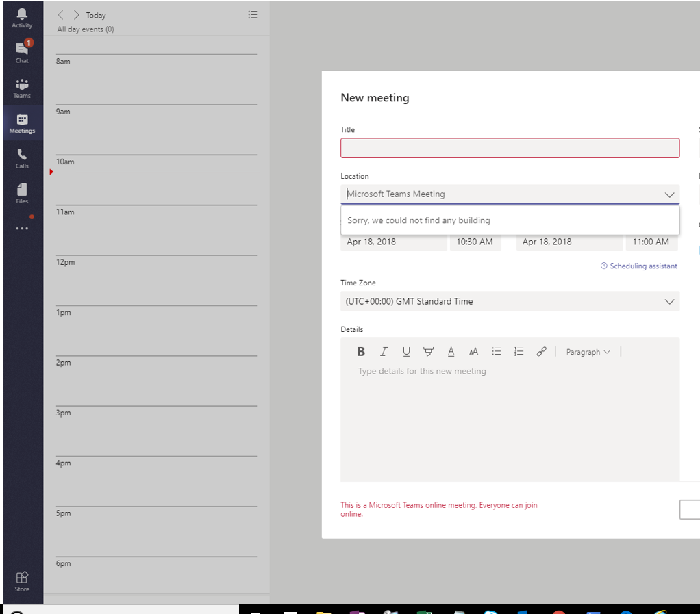Click the 5pm time label
This screenshot has width=700, height=614.
(64, 513)
